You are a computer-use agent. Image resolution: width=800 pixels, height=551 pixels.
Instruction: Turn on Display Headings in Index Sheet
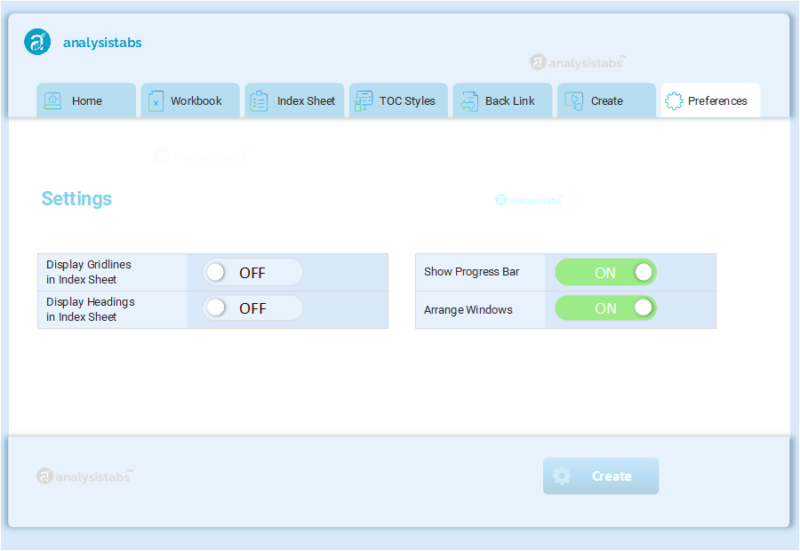(x=252, y=309)
